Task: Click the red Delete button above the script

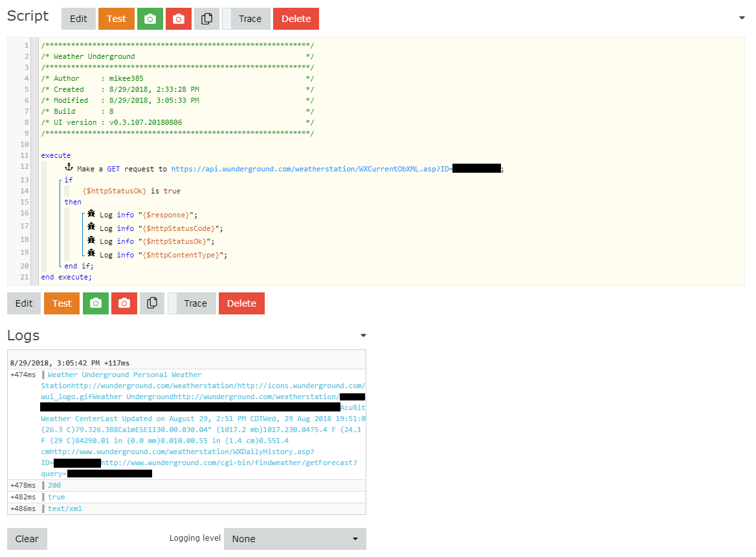Action: (x=296, y=19)
